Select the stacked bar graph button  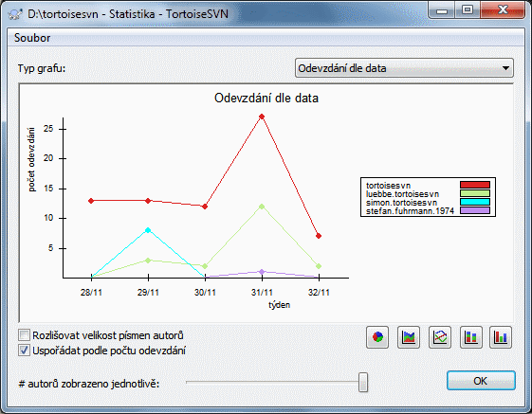[x=471, y=337]
